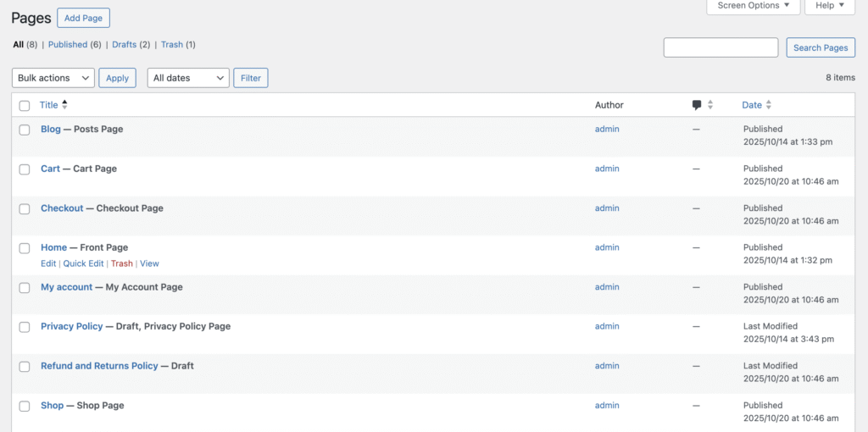868x432 pixels.
Task: Show only Published pages
Action: tap(68, 45)
